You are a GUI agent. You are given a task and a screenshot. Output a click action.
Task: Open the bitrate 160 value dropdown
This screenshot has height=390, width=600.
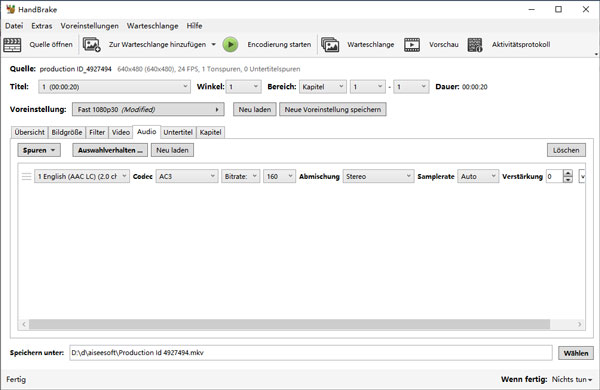point(279,176)
